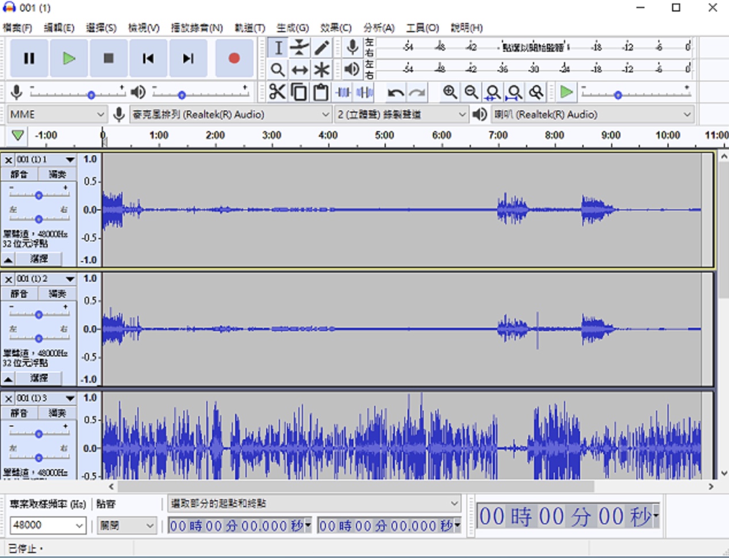Click the recording volume slider knob

point(91,95)
